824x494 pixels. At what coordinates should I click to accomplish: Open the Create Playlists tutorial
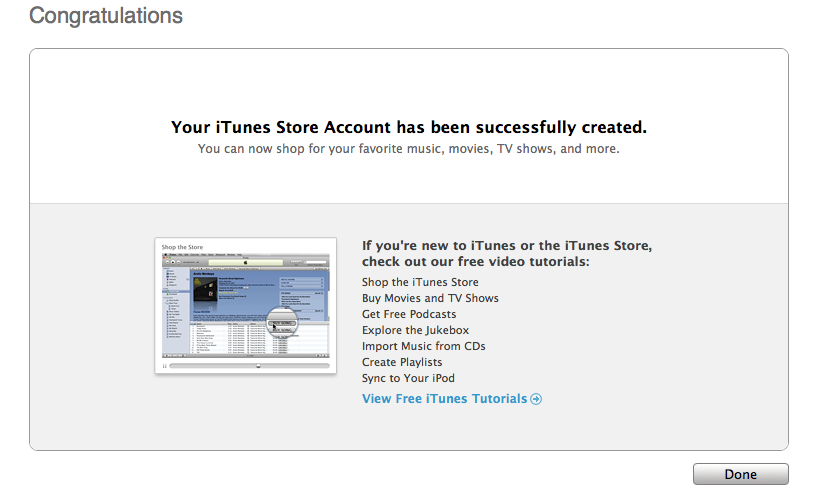click(402, 362)
